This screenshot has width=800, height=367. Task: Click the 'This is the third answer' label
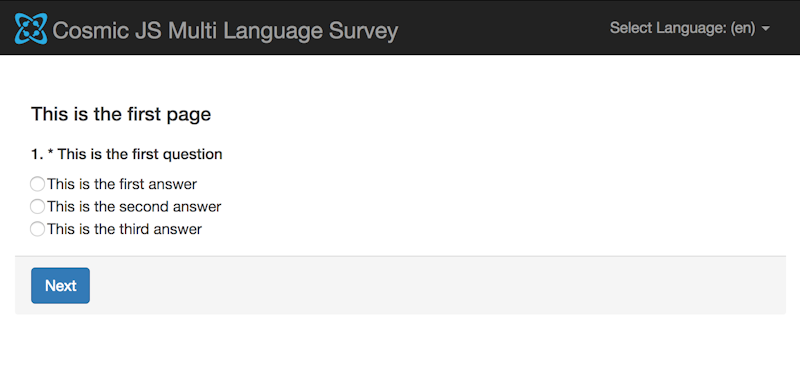coord(124,229)
